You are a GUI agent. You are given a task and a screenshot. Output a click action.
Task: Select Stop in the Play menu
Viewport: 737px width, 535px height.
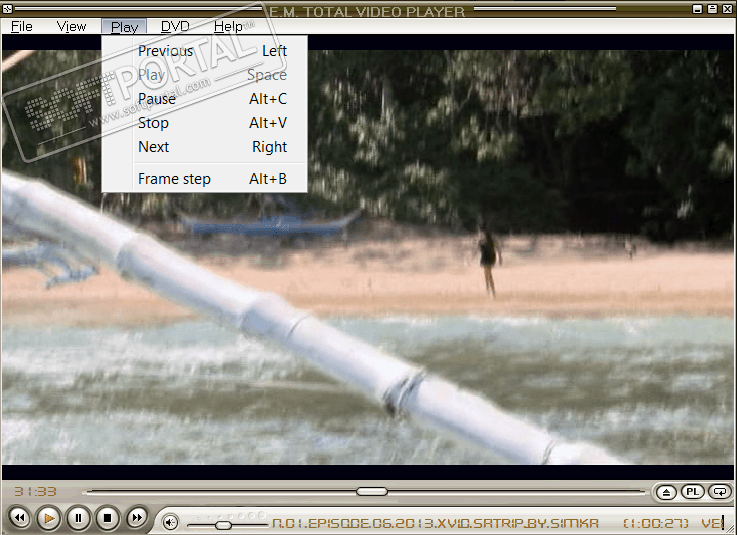[x=204, y=123]
